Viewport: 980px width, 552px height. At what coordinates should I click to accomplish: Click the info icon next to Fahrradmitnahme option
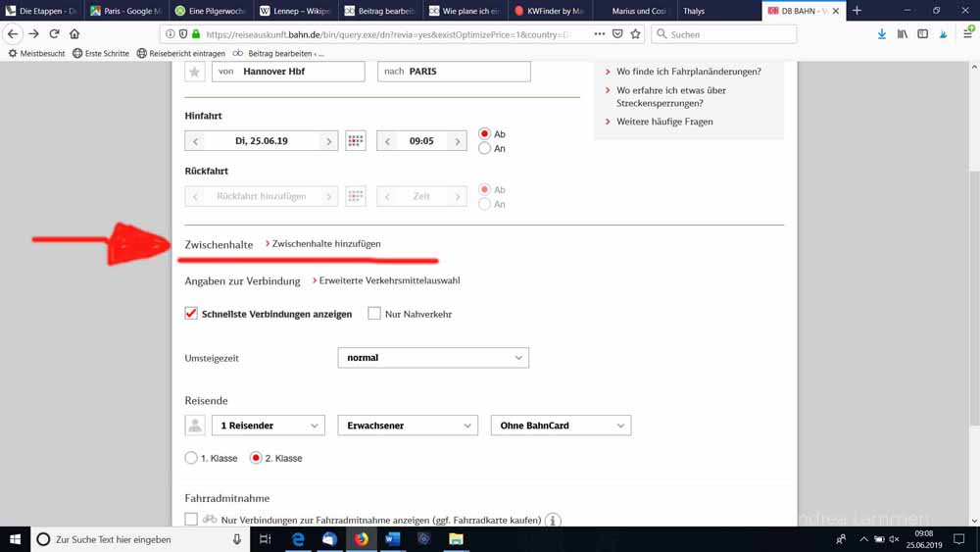(553, 521)
